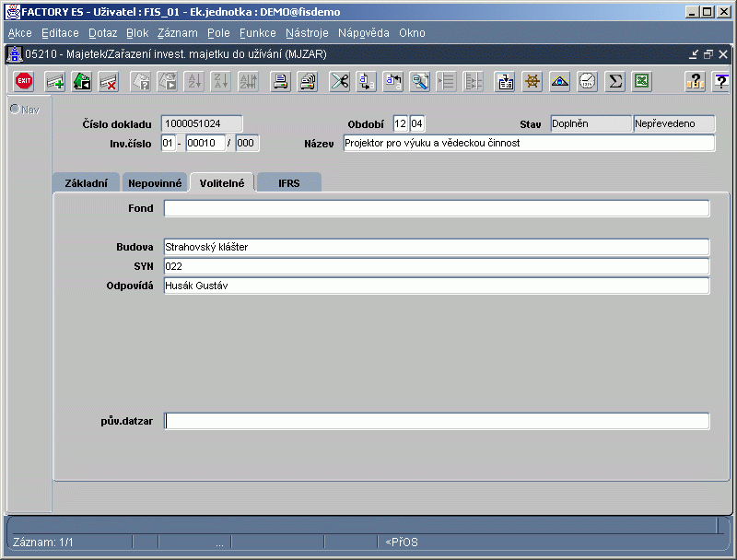Click the round clock gauge icon
This screenshot has width=737, height=560.
tap(587, 81)
